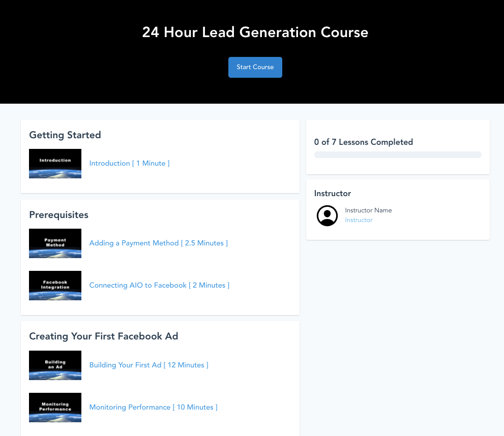Open the Connecting AIO to Facebook lesson link
The height and width of the screenshot is (436, 504).
159,285
